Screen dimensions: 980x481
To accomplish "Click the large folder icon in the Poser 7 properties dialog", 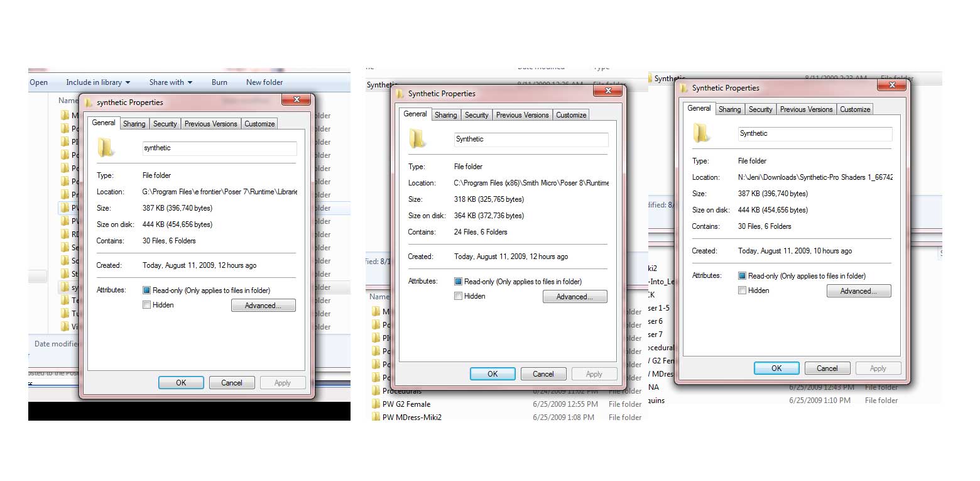I will (106, 147).
